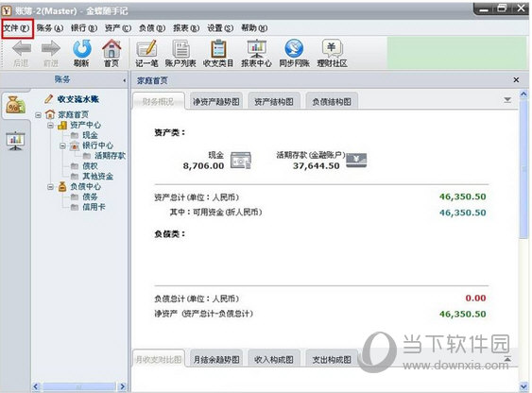Open the 帮助(H) menu
Screen dimensions: 532x393
click(x=254, y=28)
